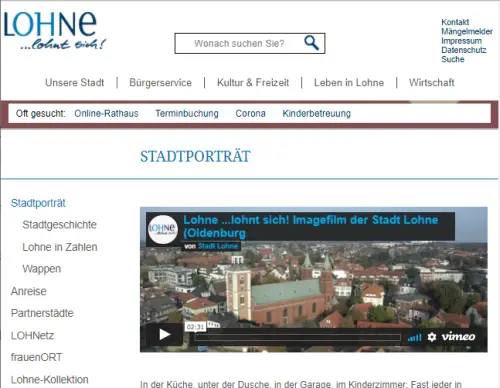Image resolution: width=500 pixels, height=388 pixels.
Task: Open the Kultur & Freizeit menu
Action: click(253, 82)
